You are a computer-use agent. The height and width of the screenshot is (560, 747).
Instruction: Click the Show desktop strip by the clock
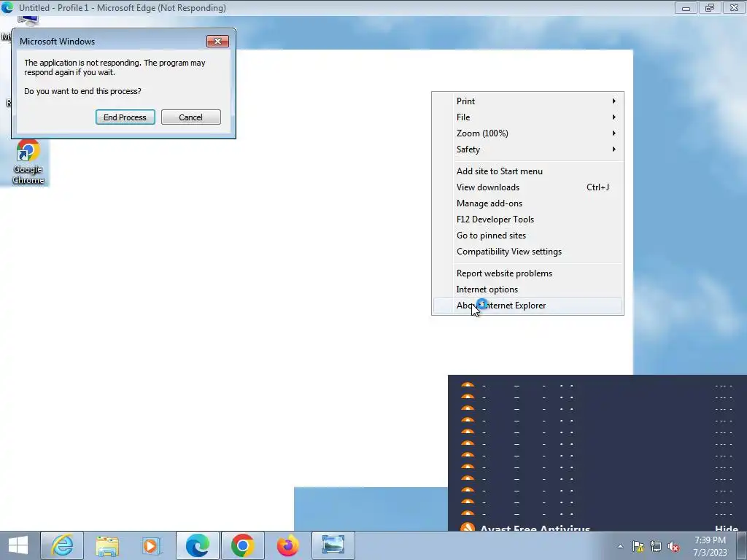[x=742, y=545]
